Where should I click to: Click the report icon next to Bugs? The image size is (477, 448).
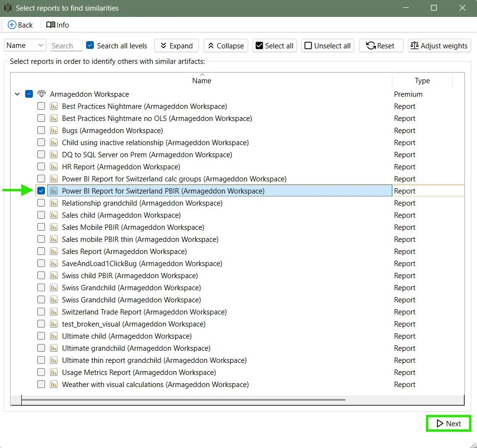click(54, 131)
